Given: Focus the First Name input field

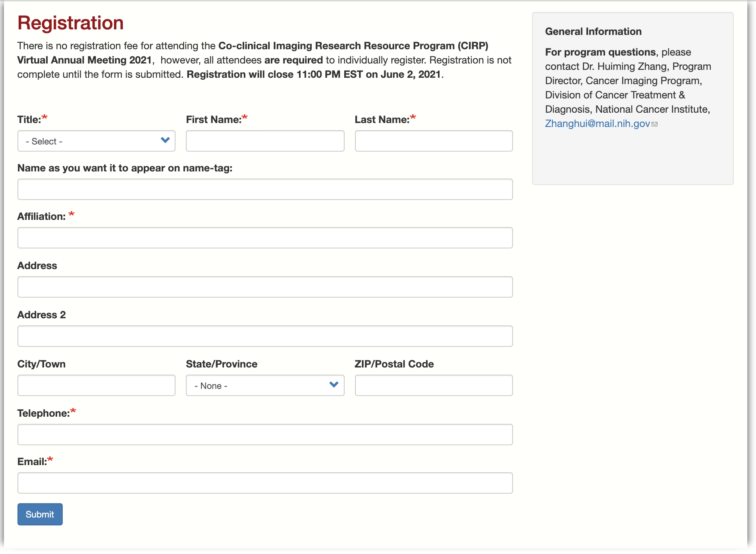Looking at the screenshot, I should point(265,141).
